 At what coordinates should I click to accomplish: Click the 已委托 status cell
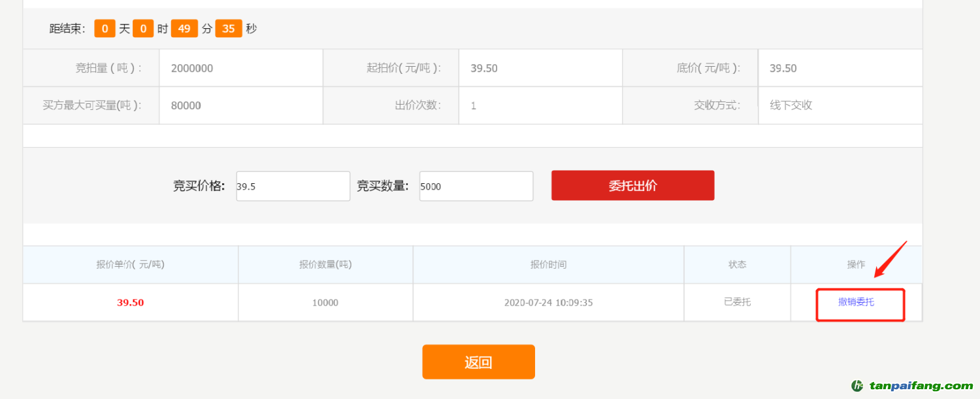pos(737,302)
